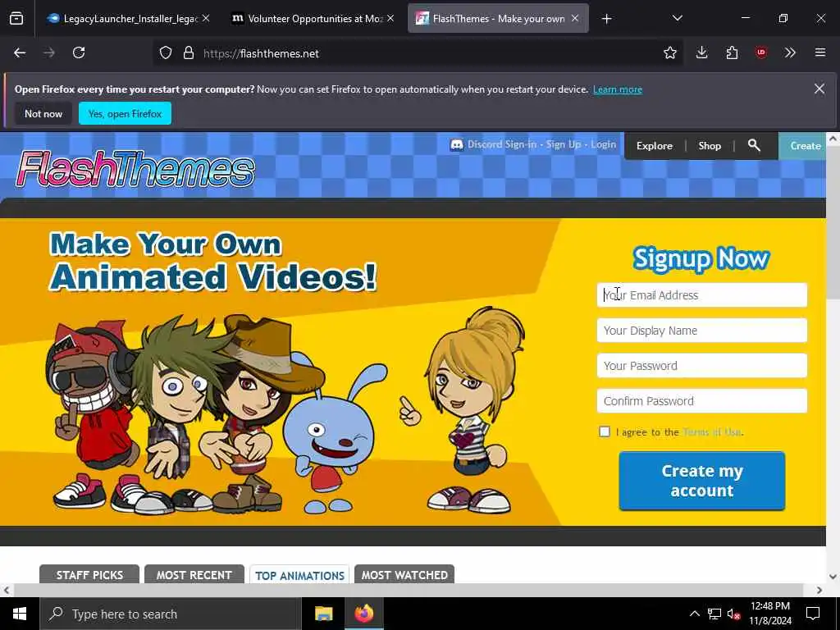Viewport: 840px width, 630px height.
Task: Open the Downloads panel icon
Action: [x=702, y=53]
